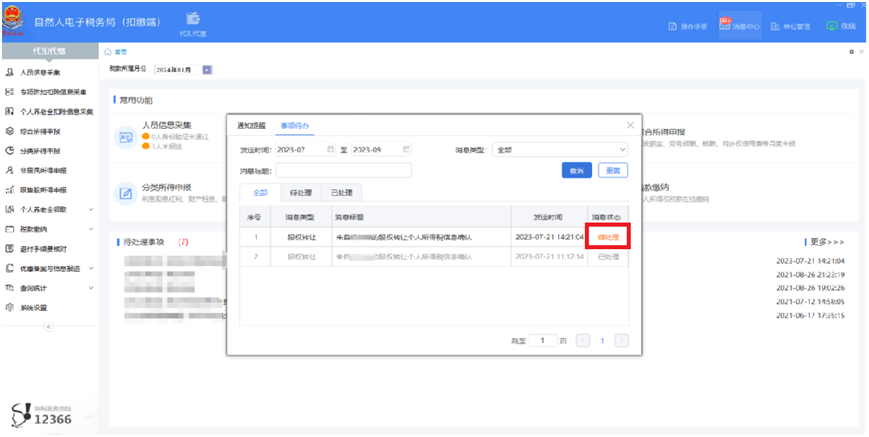Open the 代扣代缴 wallet icon in header

tap(193, 18)
